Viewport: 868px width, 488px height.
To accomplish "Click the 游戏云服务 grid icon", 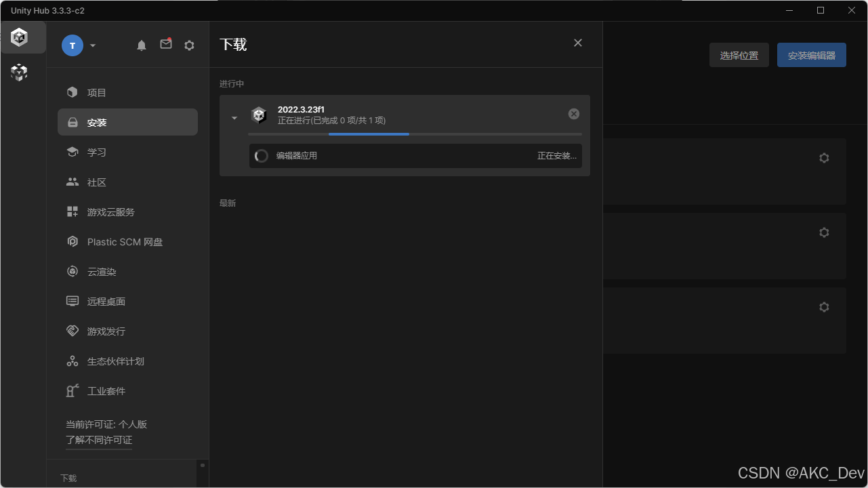I will coord(73,211).
